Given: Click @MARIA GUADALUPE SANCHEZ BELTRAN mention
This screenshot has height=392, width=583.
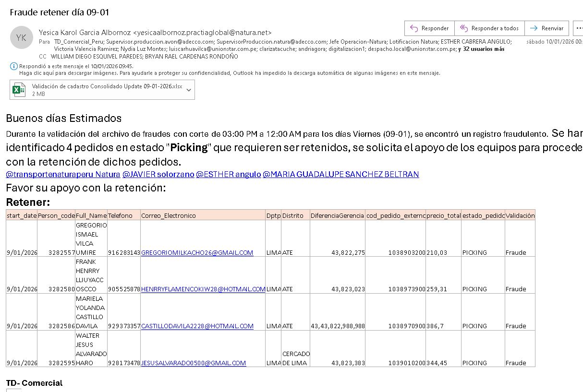Looking at the screenshot, I should point(340,174).
